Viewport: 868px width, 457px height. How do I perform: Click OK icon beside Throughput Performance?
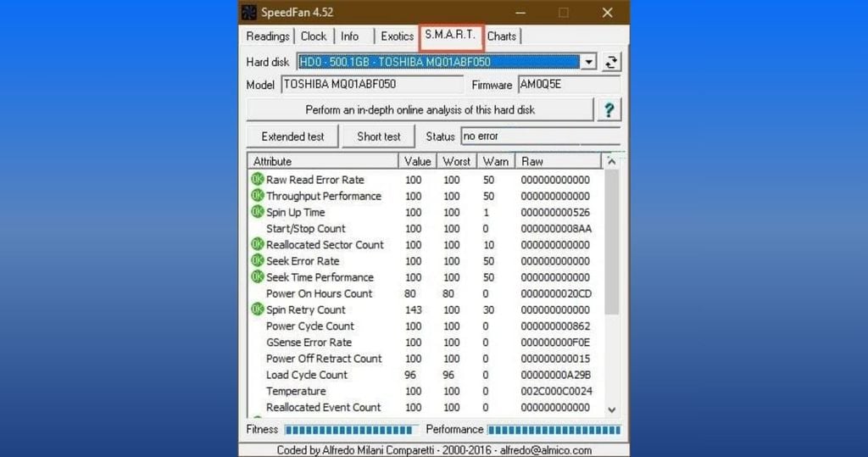[x=258, y=195]
